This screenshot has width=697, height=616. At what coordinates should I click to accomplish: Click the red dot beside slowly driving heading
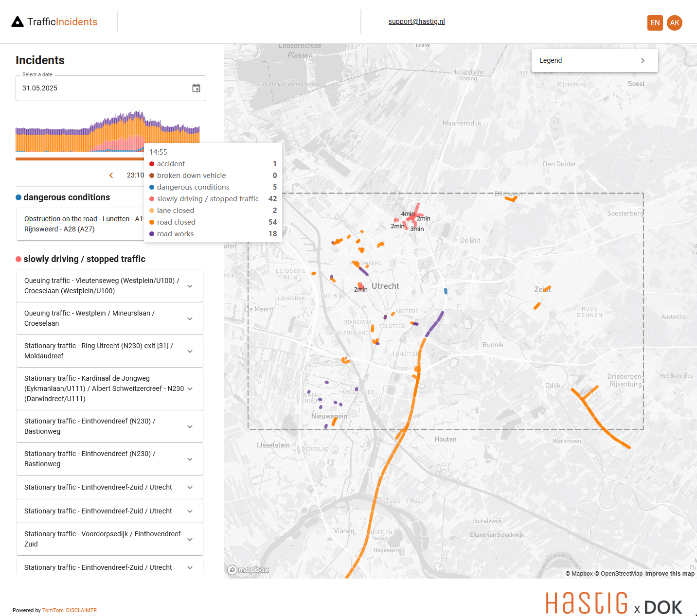point(18,259)
